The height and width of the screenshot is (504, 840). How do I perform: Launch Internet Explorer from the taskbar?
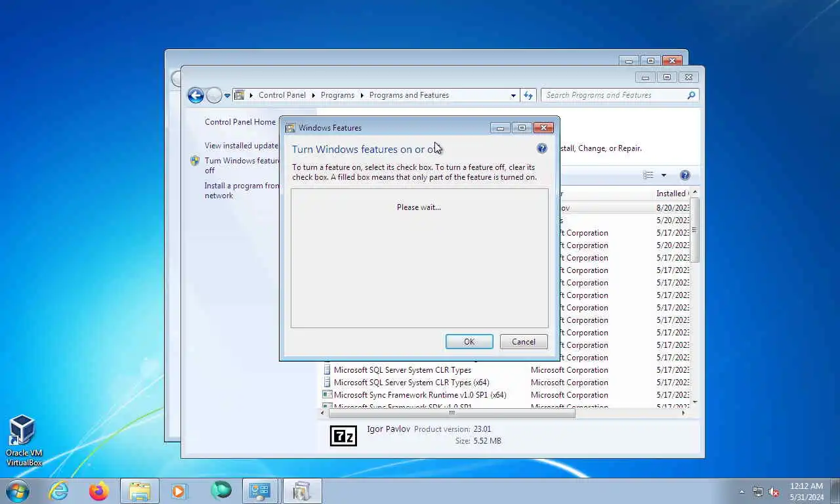[59, 491]
